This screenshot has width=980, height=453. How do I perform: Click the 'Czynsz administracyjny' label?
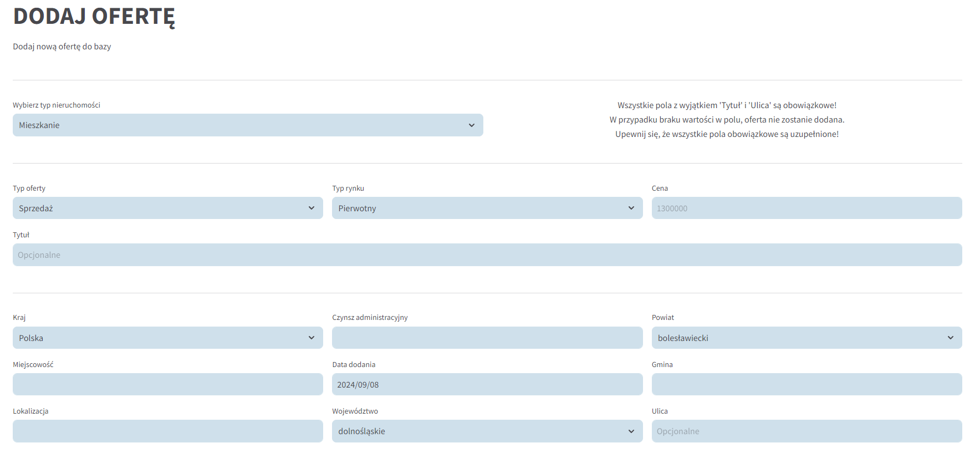pyautogui.click(x=370, y=318)
